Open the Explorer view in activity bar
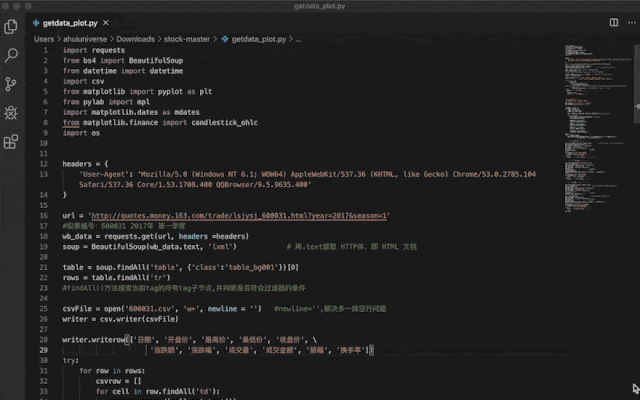The image size is (640, 400). pyautogui.click(x=11, y=27)
